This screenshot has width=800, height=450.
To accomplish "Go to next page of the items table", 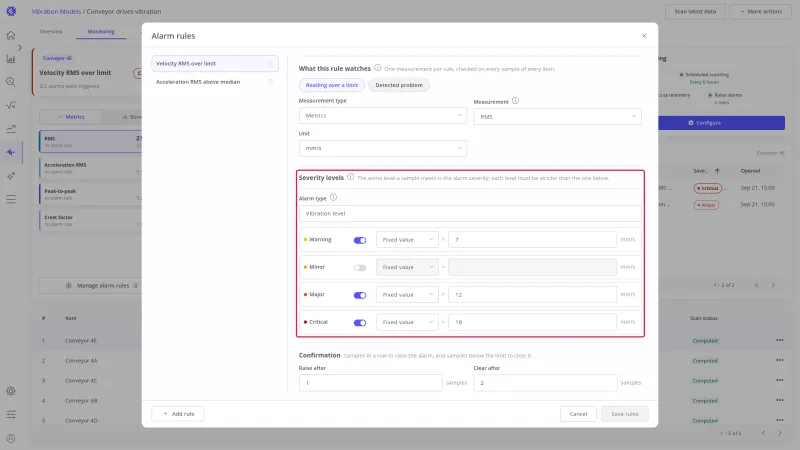I will [x=780, y=433].
